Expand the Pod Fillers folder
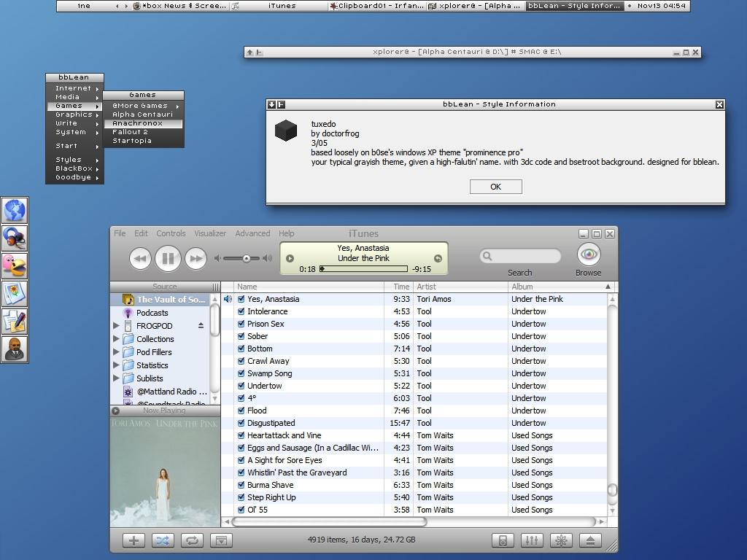This screenshot has height=560, width=747. point(116,352)
